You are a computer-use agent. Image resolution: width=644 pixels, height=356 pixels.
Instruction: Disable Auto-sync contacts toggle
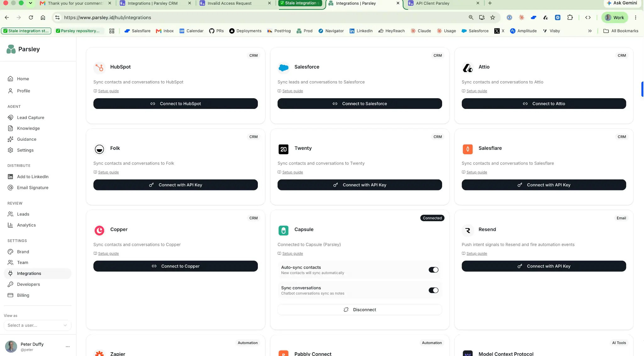(433, 270)
